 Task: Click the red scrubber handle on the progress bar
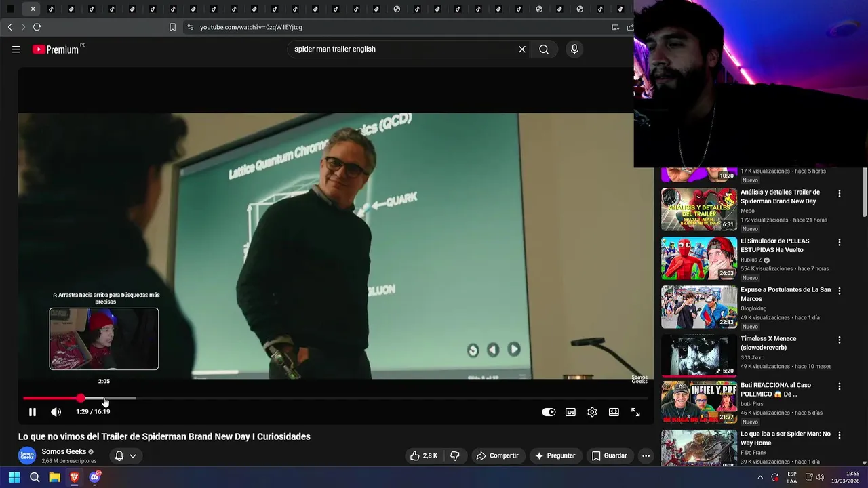81,398
